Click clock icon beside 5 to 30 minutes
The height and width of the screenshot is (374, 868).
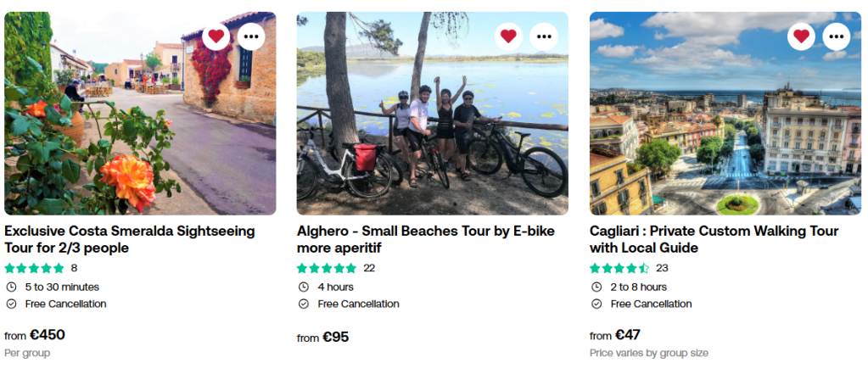[x=11, y=287]
